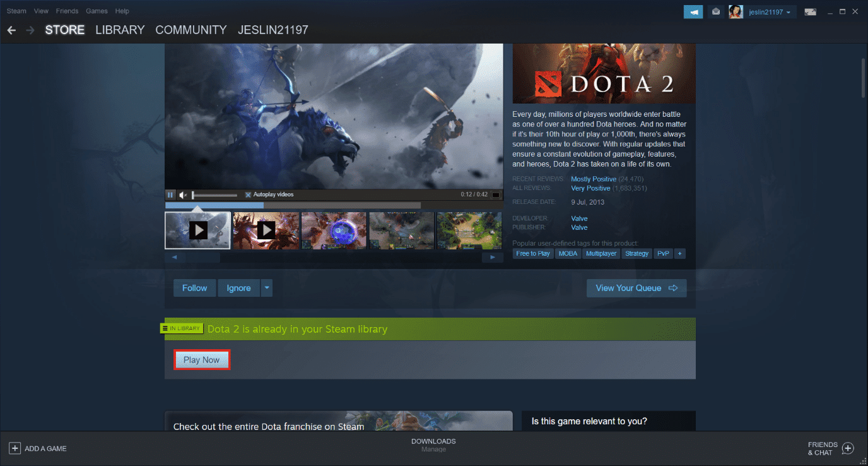Pause the trailer video
868x466 pixels.
click(x=170, y=194)
